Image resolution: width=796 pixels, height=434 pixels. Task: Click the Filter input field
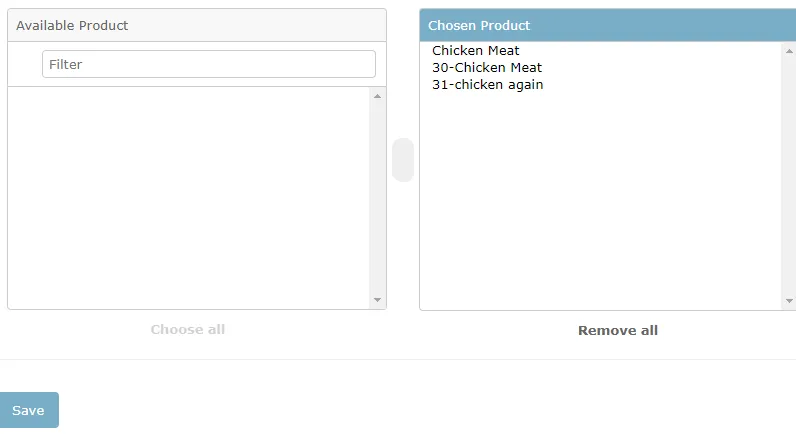208,64
